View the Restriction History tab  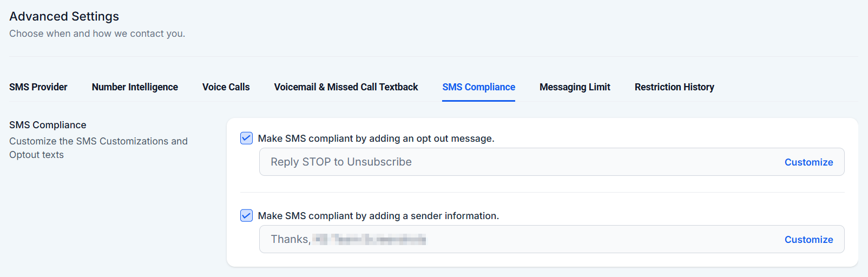pos(674,87)
